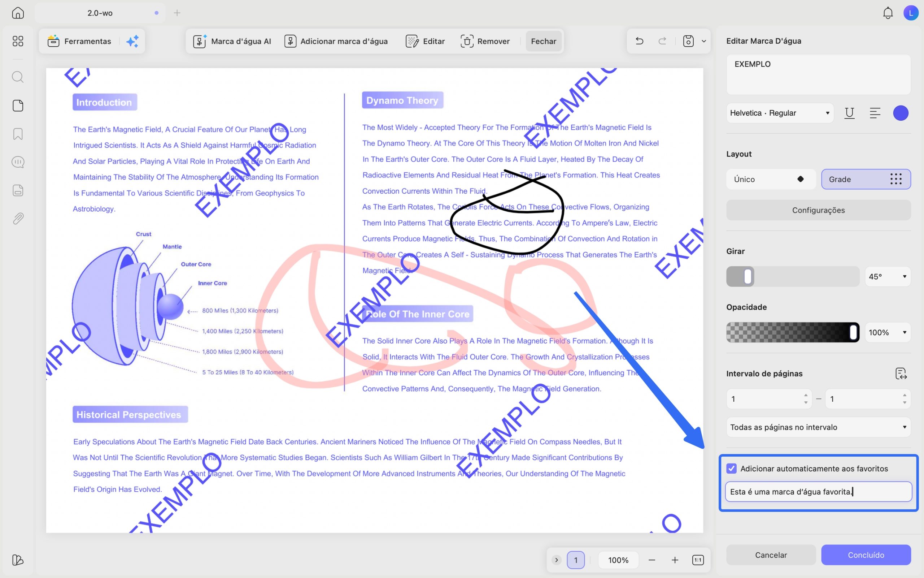Screen dimensions: 924x578
Task: Click the EXEMPLO watermark text field
Action: click(818, 74)
